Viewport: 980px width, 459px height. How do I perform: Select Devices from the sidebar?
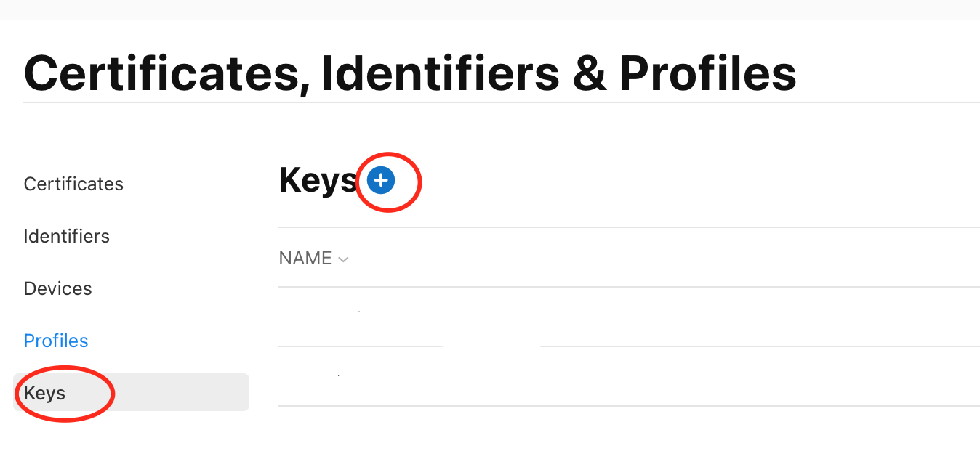58,288
